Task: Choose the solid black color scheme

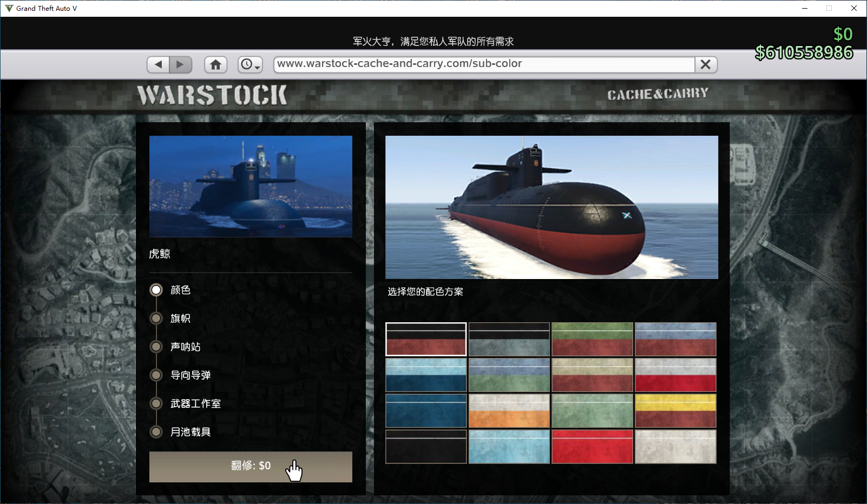Action: click(426, 447)
